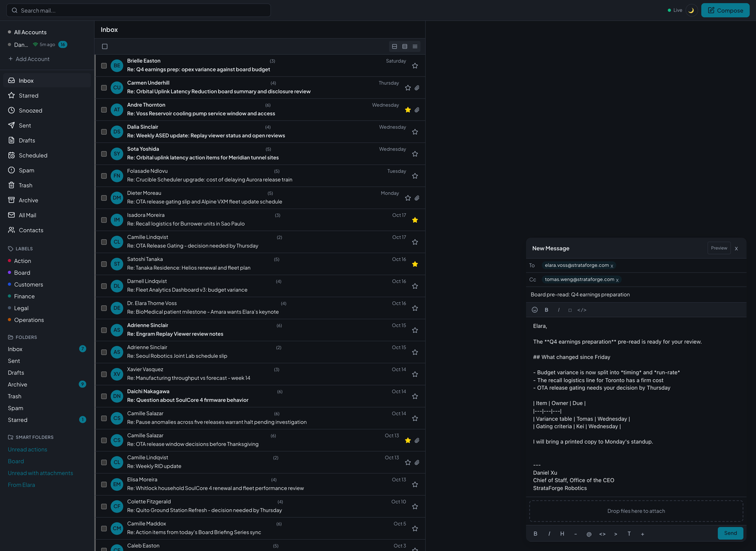Open All Mail with envelope icon
This screenshot has width=756, height=551.
(x=47, y=215)
